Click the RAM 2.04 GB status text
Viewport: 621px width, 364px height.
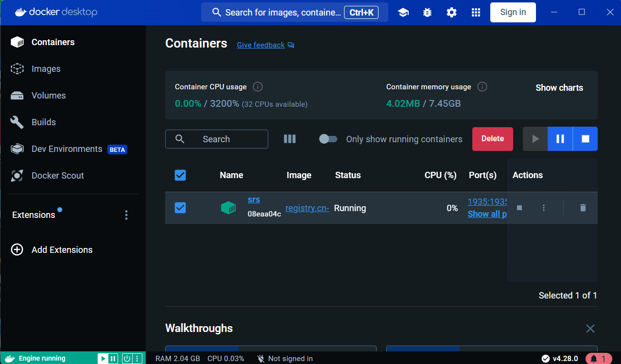[x=178, y=359]
